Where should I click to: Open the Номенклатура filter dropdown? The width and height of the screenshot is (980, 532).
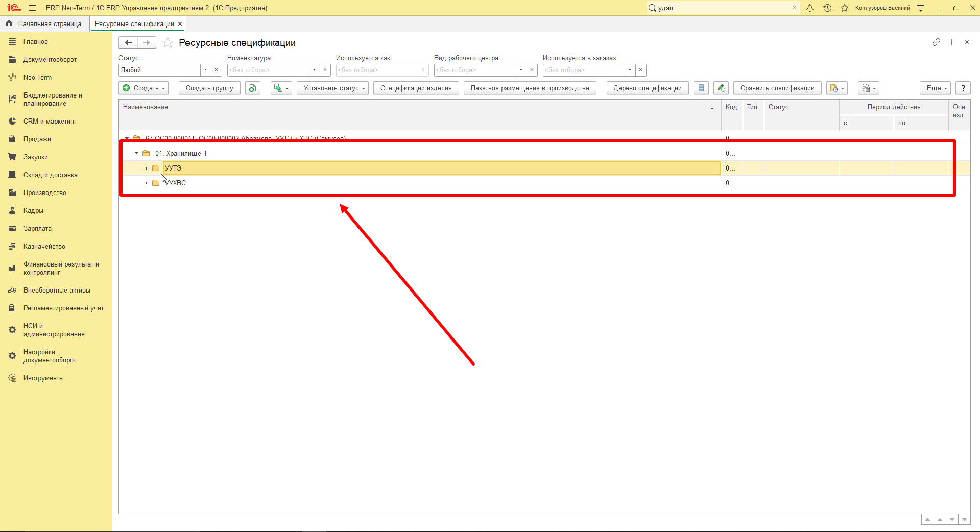(x=314, y=70)
